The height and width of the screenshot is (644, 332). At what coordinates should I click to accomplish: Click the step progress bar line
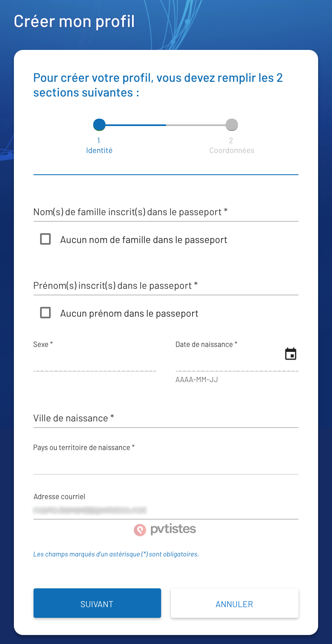[165, 124]
